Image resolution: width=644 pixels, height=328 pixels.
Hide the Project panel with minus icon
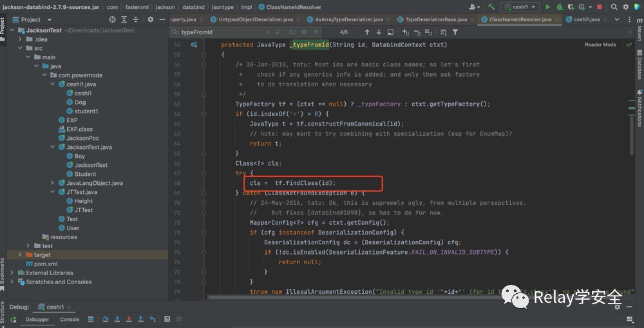click(162, 19)
